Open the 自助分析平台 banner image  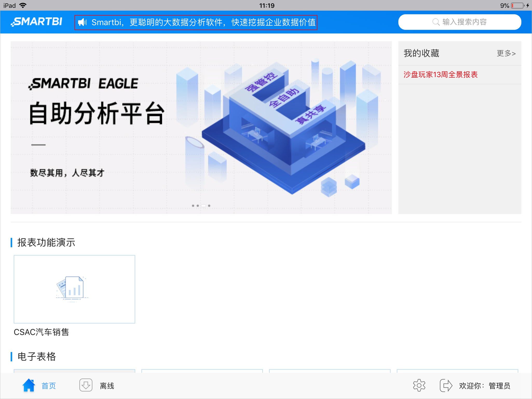tap(201, 128)
